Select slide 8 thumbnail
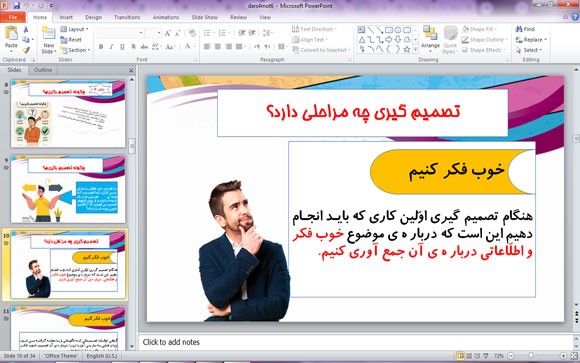This screenshot has width=580, height=363. coord(68,114)
